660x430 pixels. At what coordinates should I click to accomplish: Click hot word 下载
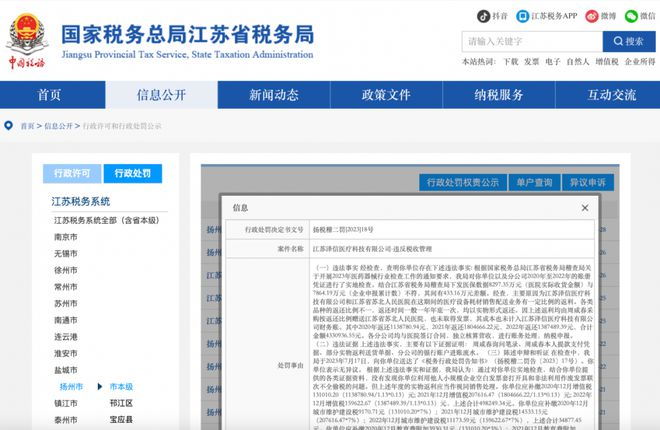point(511,62)
